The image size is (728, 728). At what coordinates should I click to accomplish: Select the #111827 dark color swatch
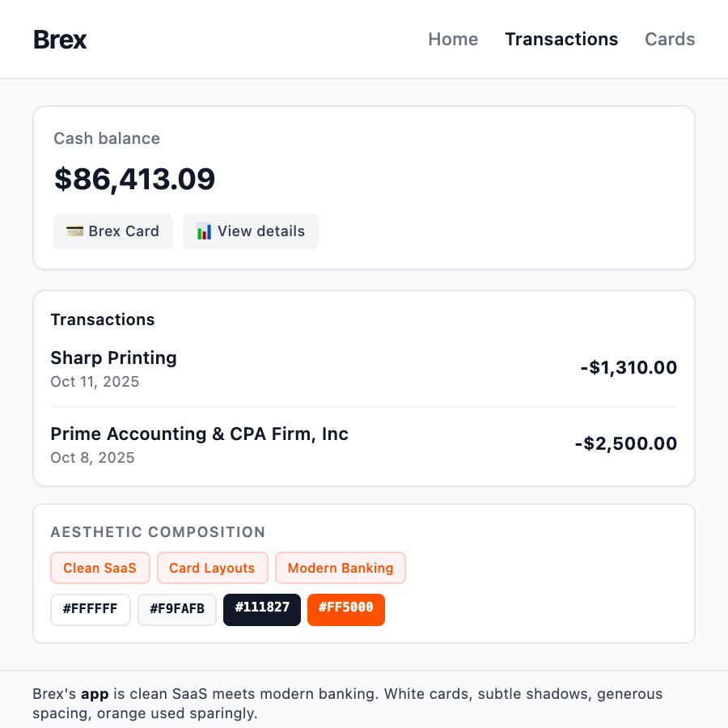pos(261,609)
